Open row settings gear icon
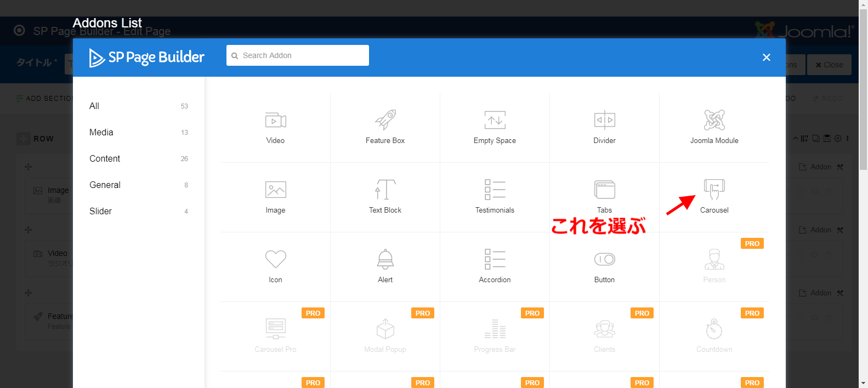The height and width of the screenshot is (388, 868). click(x=838, y=139)
